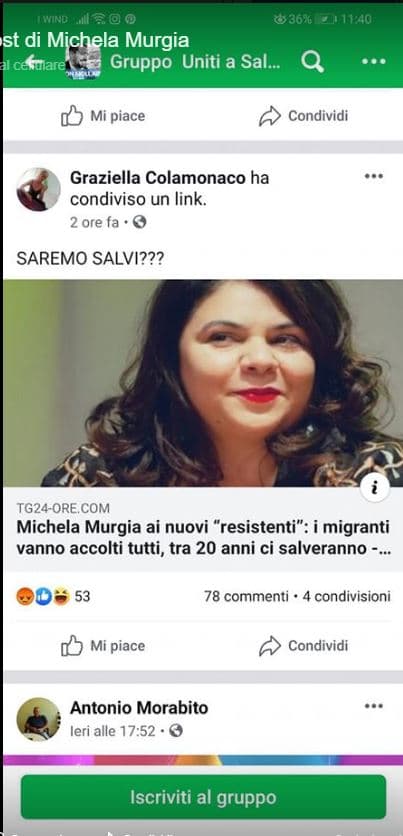Tap the back arrow in the header
Viewport: 403px width, 836px height.
[x=34, y=62]
